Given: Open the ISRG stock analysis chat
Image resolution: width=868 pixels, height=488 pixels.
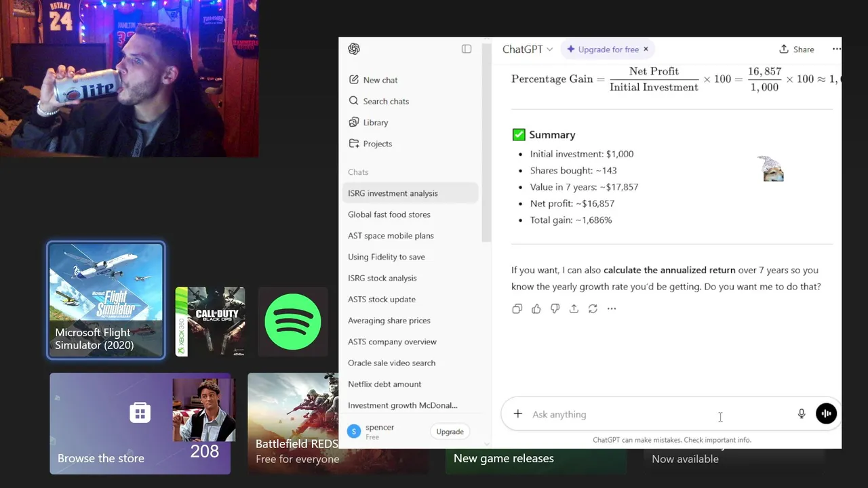Looking at the screenshot, I should (x=411, y=278).
